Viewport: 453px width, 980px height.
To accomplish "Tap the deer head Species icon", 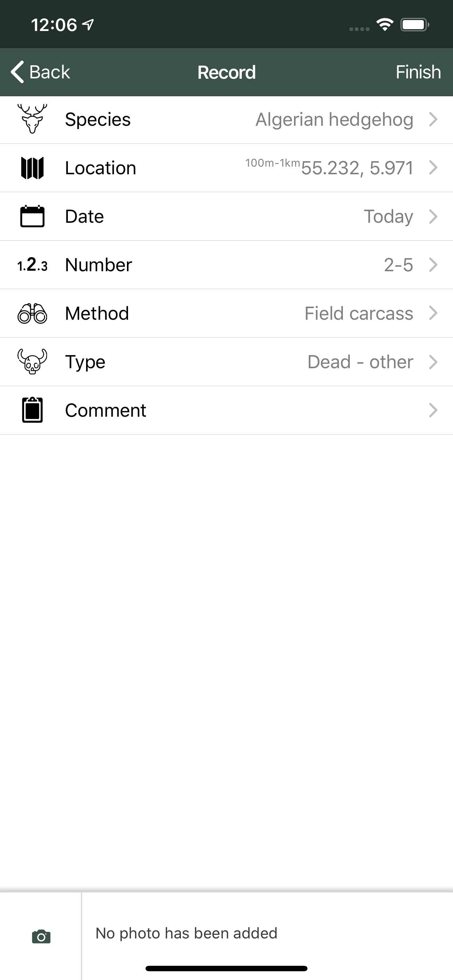I will click(32, 119).
